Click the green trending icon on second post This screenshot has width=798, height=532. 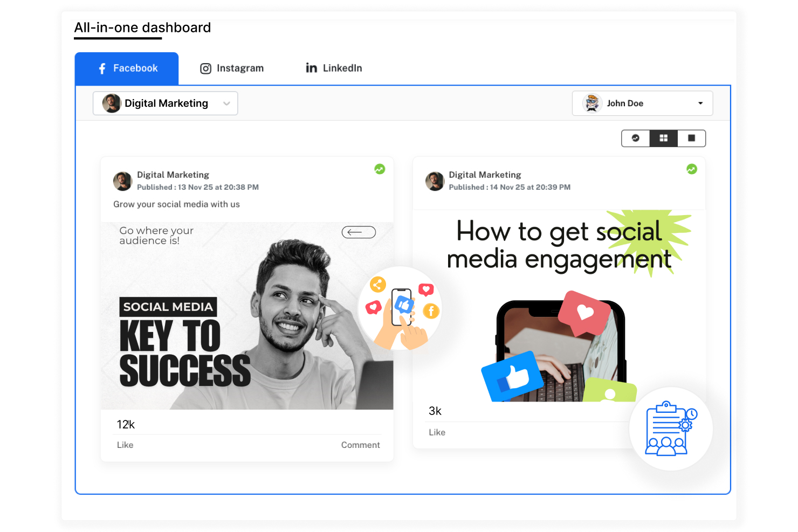[692, 169]
